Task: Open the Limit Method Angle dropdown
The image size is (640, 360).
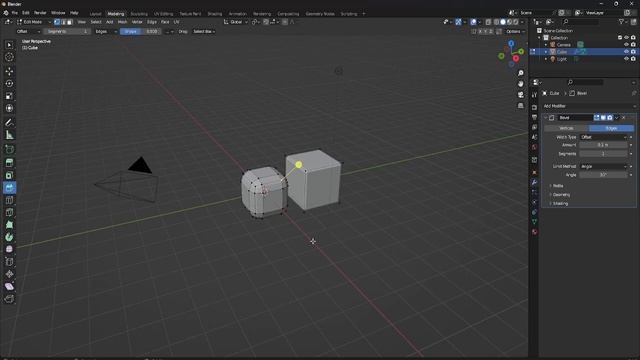Action: [603, 167]
